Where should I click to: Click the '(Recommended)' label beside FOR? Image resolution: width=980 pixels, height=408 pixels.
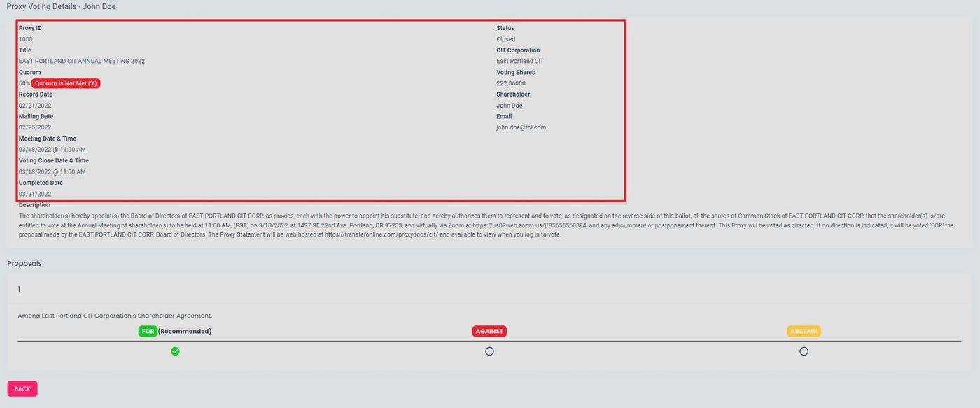[185, 331]
